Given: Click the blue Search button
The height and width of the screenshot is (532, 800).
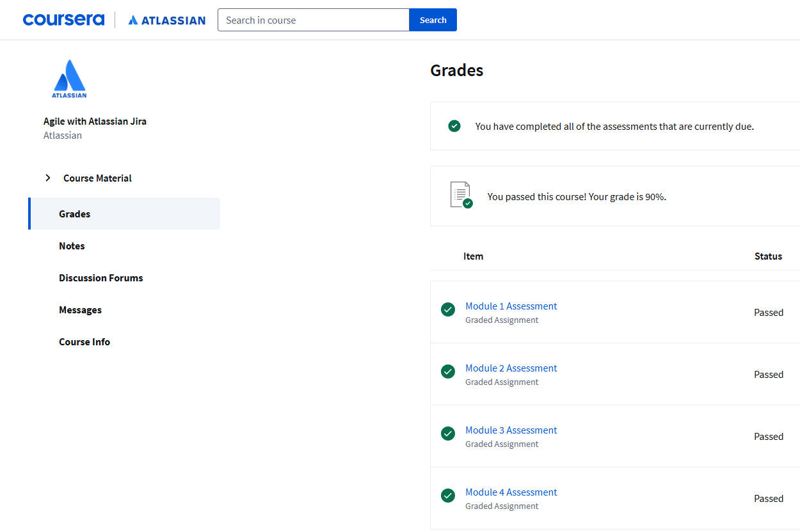Looking at the screenshot, I should [x=433, y=20].
